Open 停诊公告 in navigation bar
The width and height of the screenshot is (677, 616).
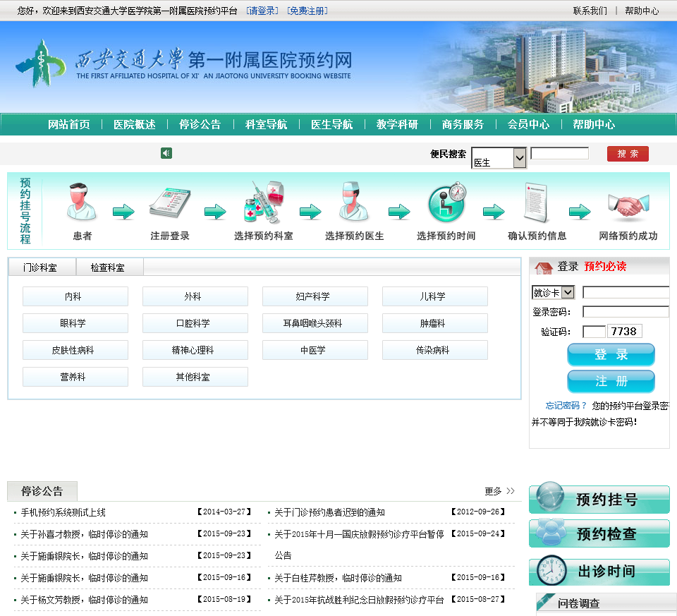200,124
